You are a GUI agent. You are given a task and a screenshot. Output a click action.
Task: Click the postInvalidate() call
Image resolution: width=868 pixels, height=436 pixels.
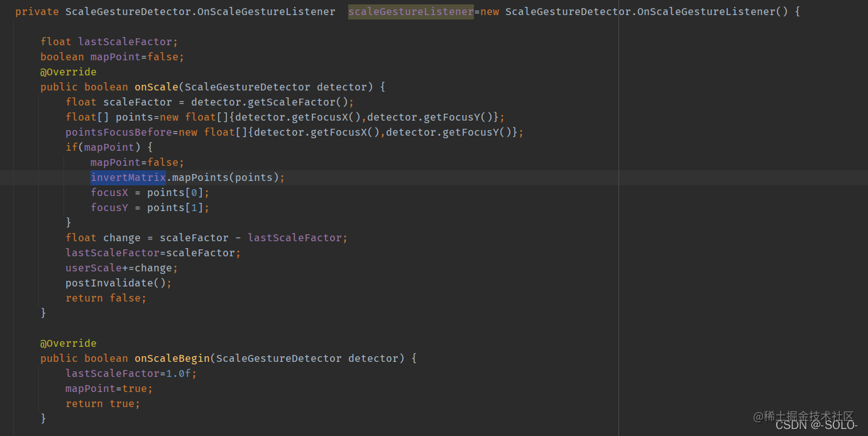point(119,283)
